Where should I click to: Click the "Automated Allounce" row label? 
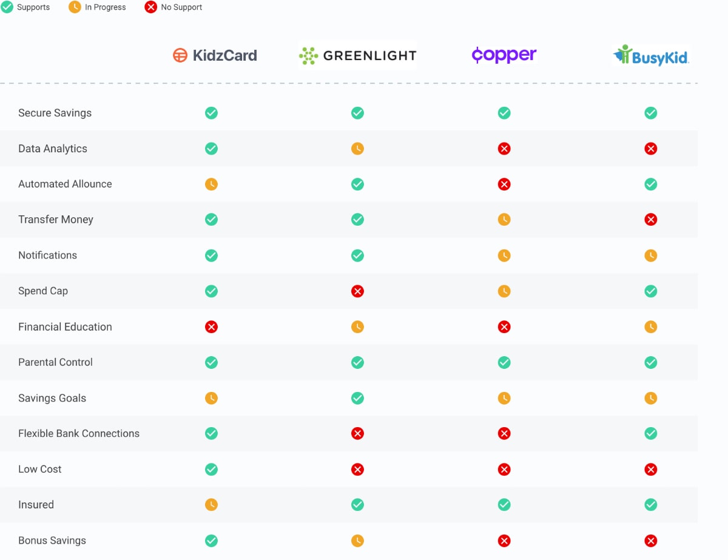[65, 184]
